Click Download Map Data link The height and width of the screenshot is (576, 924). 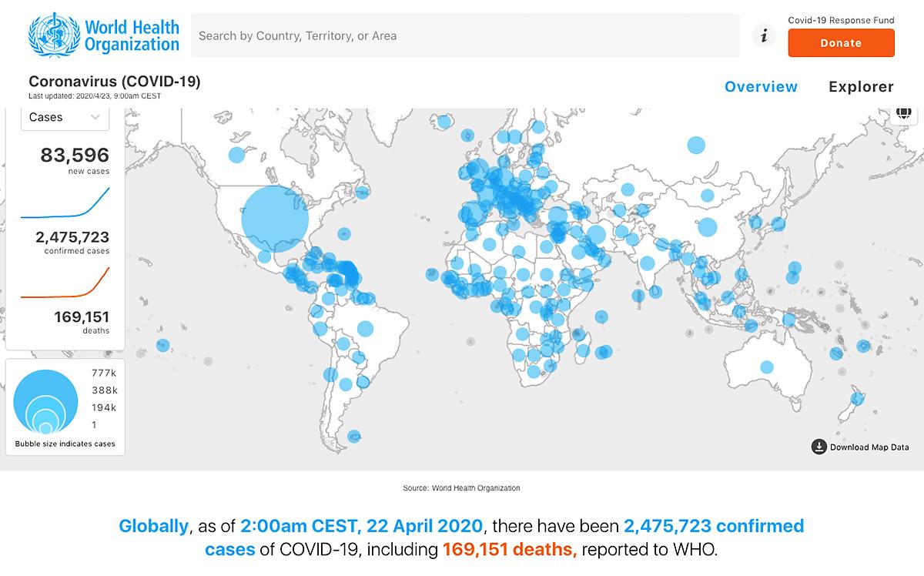click(x=869, y=447)
